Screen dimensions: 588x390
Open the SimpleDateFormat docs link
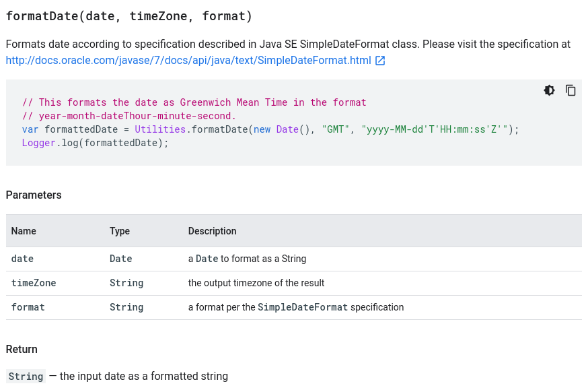click(188, 61)
